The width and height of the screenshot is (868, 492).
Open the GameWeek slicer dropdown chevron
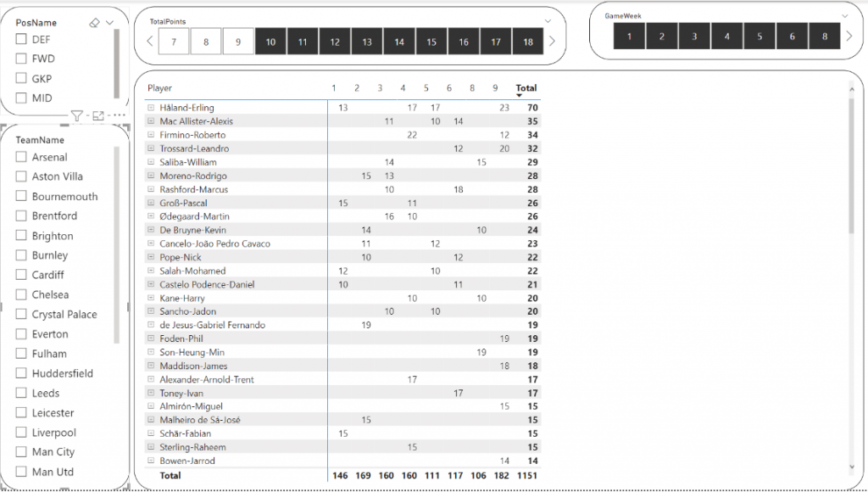844,16
